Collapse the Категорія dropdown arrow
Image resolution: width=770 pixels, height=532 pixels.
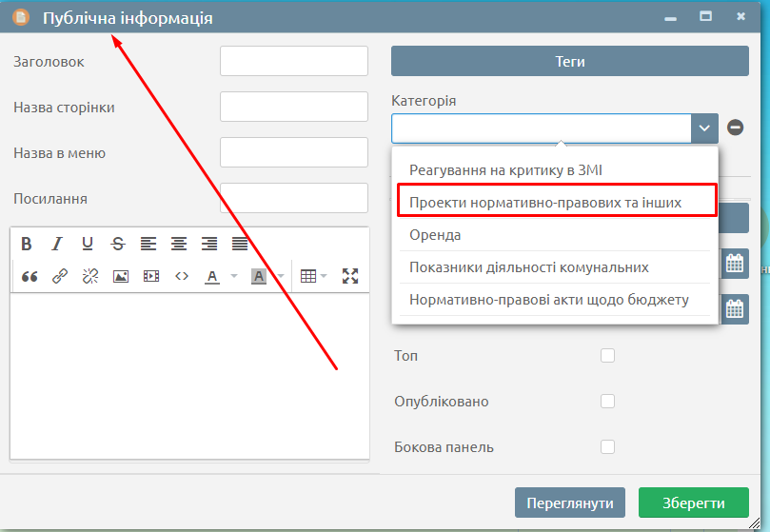point(704,128)
